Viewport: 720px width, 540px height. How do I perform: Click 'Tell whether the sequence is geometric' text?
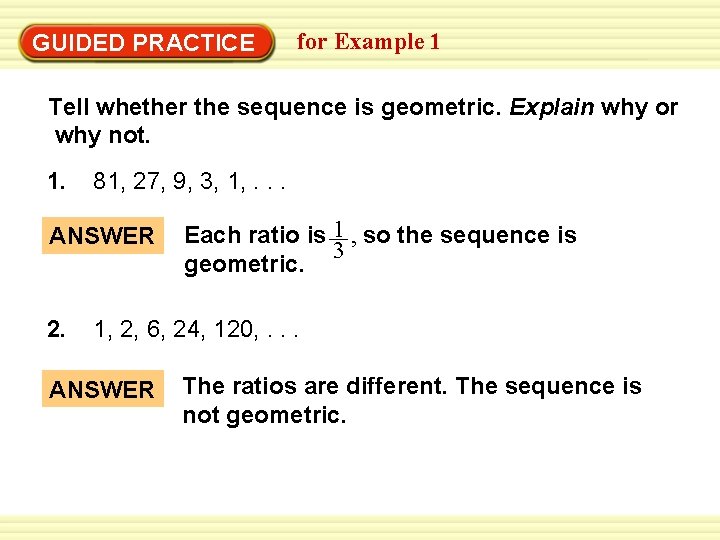click(x=275, y=108)
